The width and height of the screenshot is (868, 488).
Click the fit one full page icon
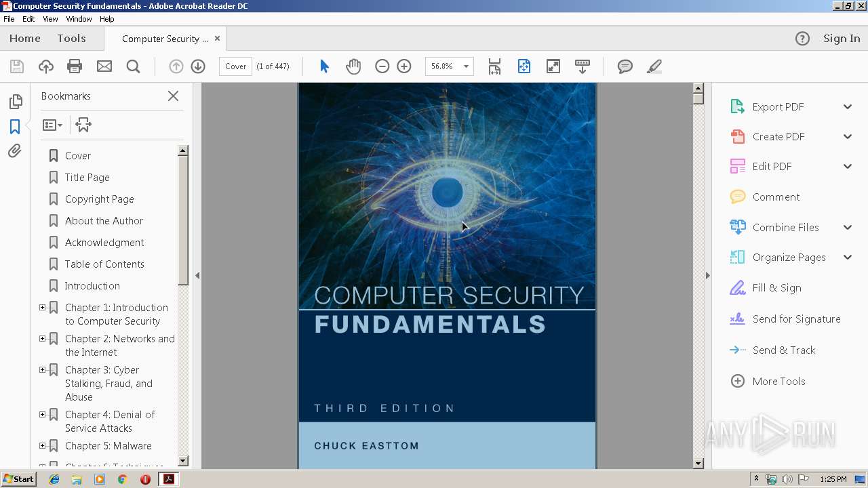point(524,66)
